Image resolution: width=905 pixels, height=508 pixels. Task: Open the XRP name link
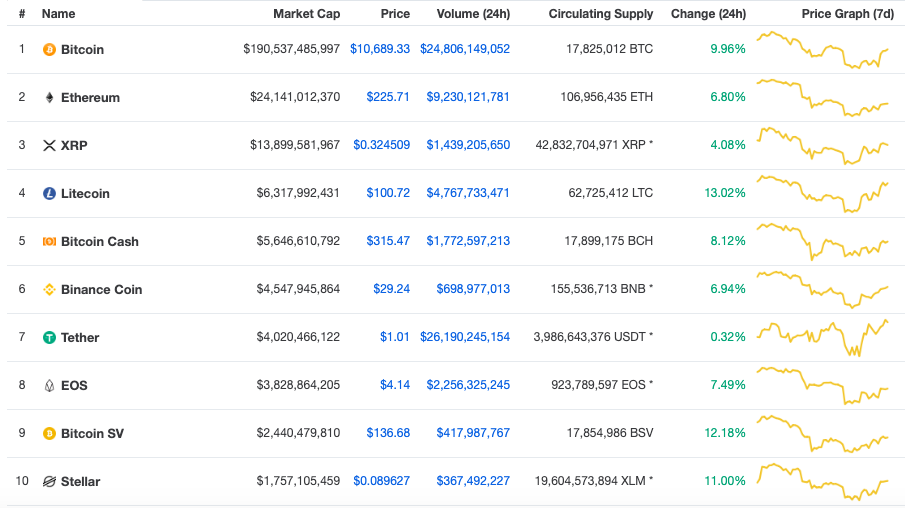pyautogui.click(x=74, y=145)
